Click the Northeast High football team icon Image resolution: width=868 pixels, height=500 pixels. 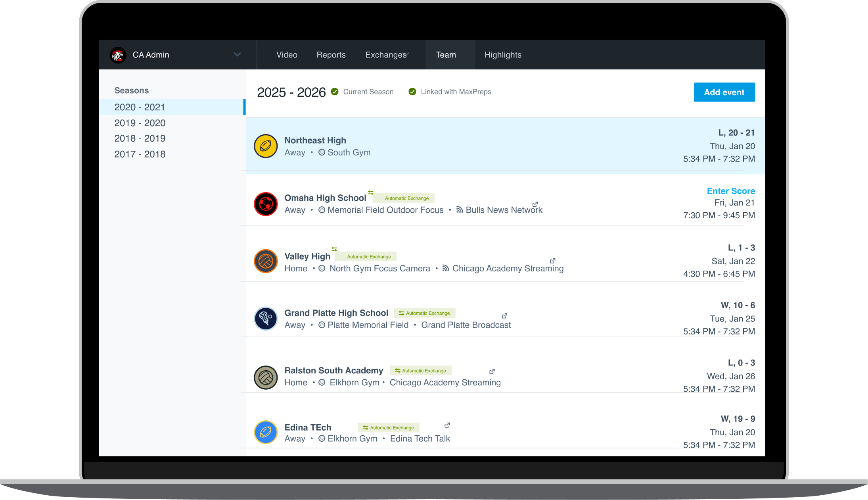point(265,146)
